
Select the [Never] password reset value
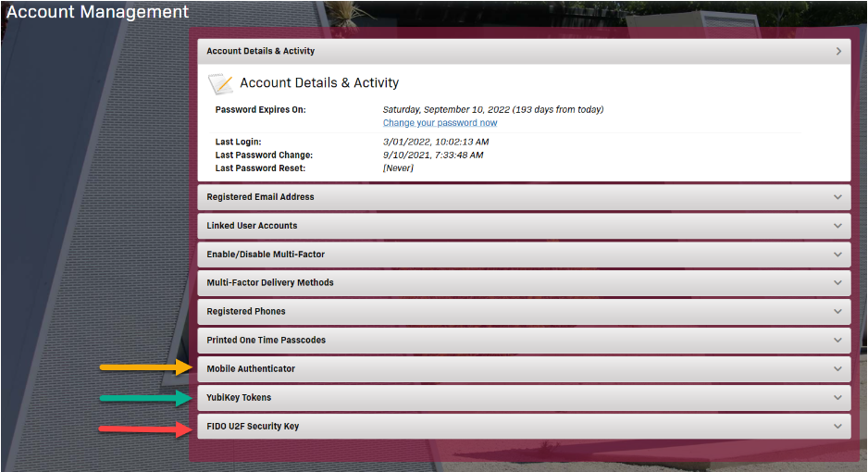pos(398,168)
